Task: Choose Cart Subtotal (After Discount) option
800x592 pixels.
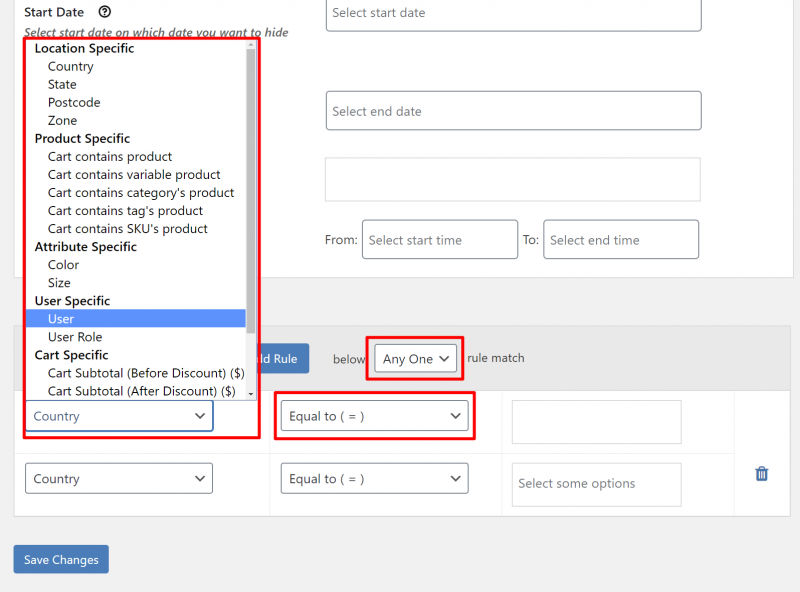Action: [x=136, y=391]
